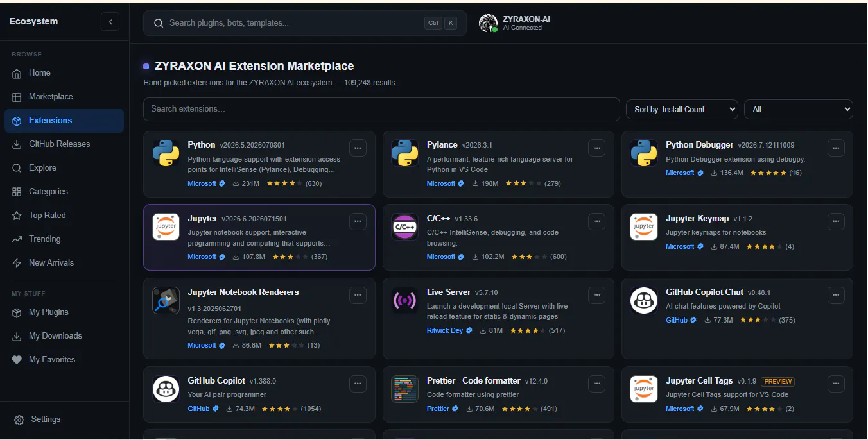Click the Explore magnifier icon

pos(17,168)
